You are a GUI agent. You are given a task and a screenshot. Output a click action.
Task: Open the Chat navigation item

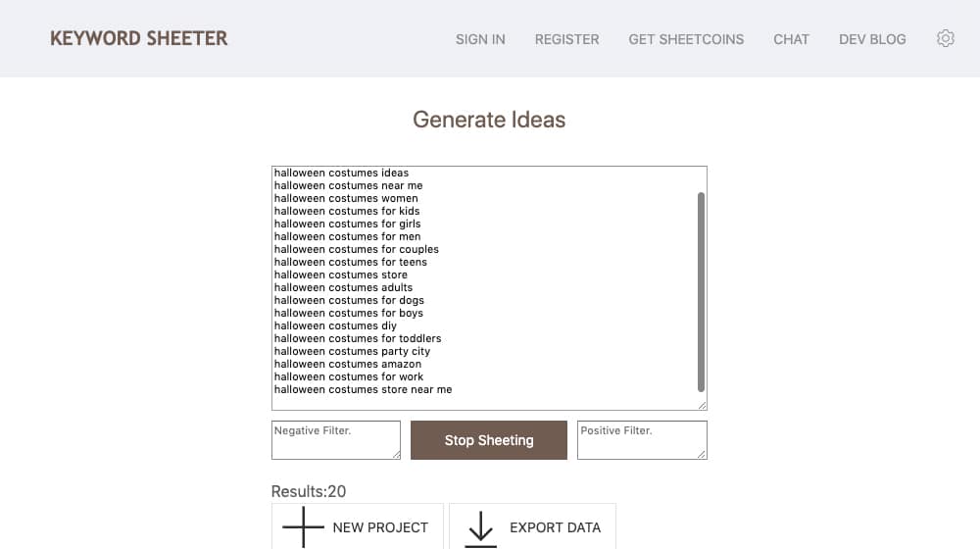[x=791, y=39]
